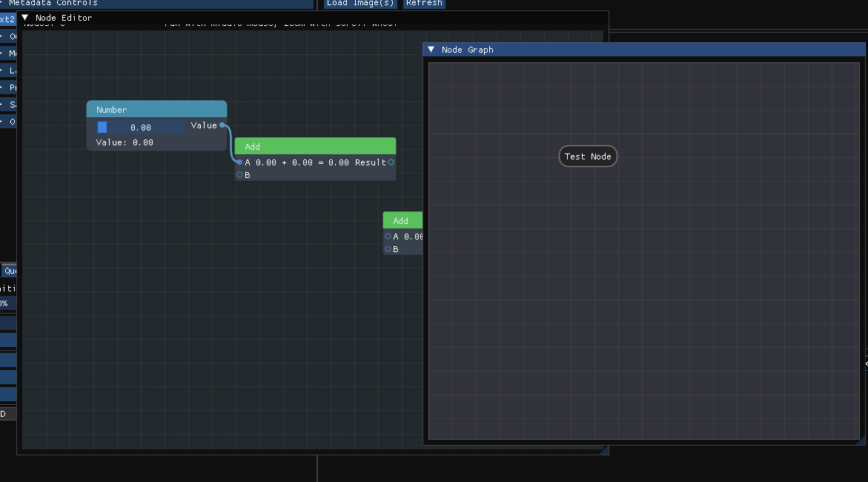Click the link wire between Number and Add
The image size is (868, 482).
point(231,143)
